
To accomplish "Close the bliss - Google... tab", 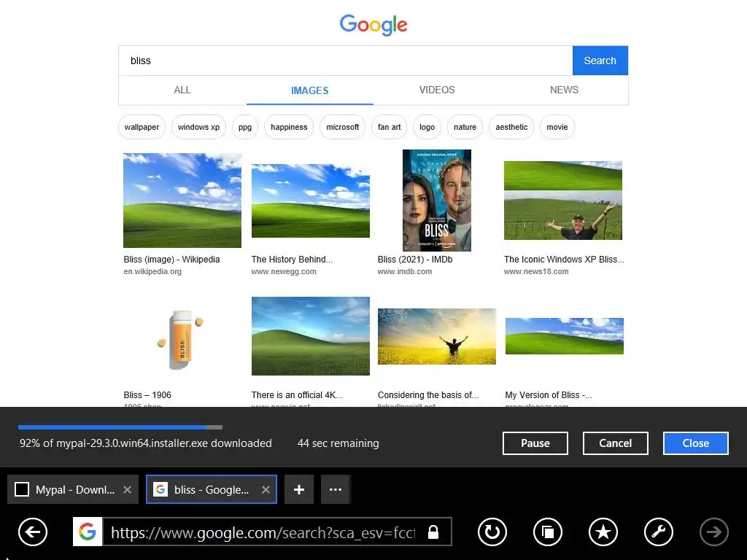I will pos(266,489).
